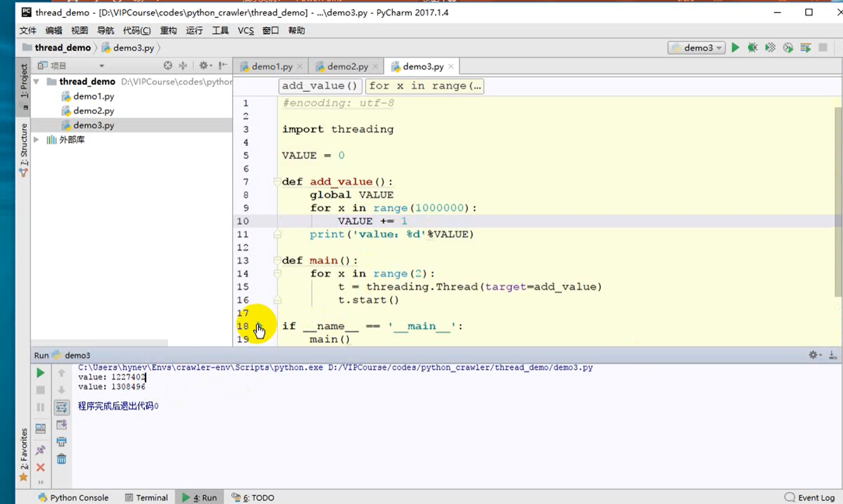Select demo1.py in the project tree
Viewport: 843px width, 504px height.
click(93, 96)
